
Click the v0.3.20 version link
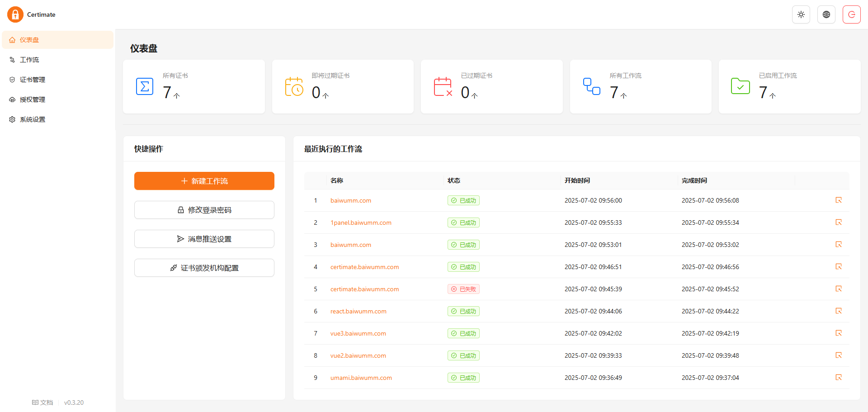74,403
